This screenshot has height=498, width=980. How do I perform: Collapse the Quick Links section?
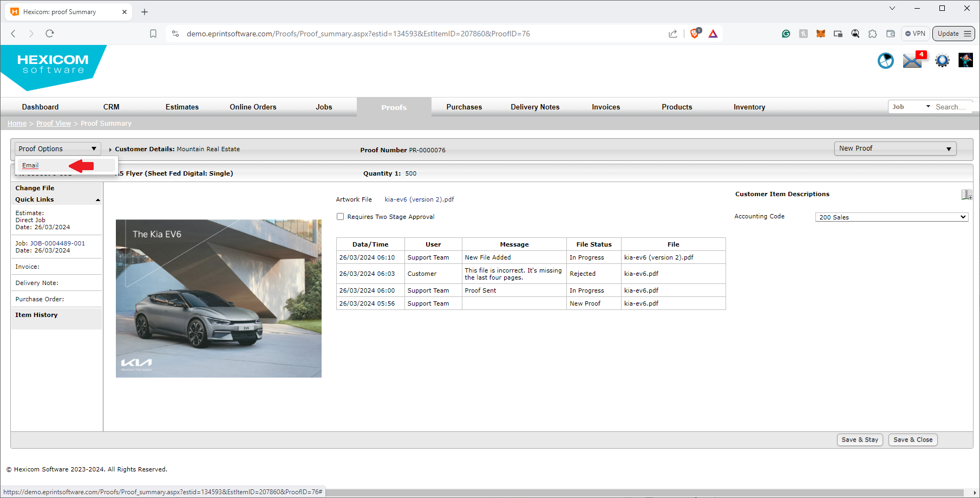[98, 200]
